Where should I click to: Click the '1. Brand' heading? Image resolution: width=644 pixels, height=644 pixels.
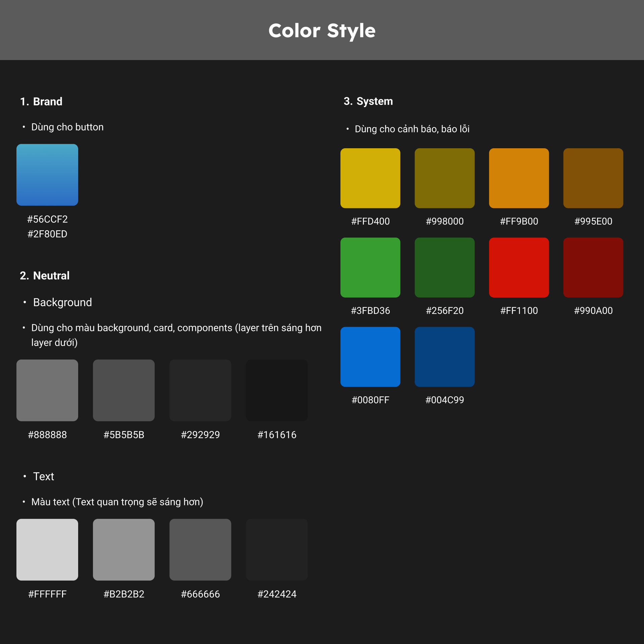(x=41, y=102)
